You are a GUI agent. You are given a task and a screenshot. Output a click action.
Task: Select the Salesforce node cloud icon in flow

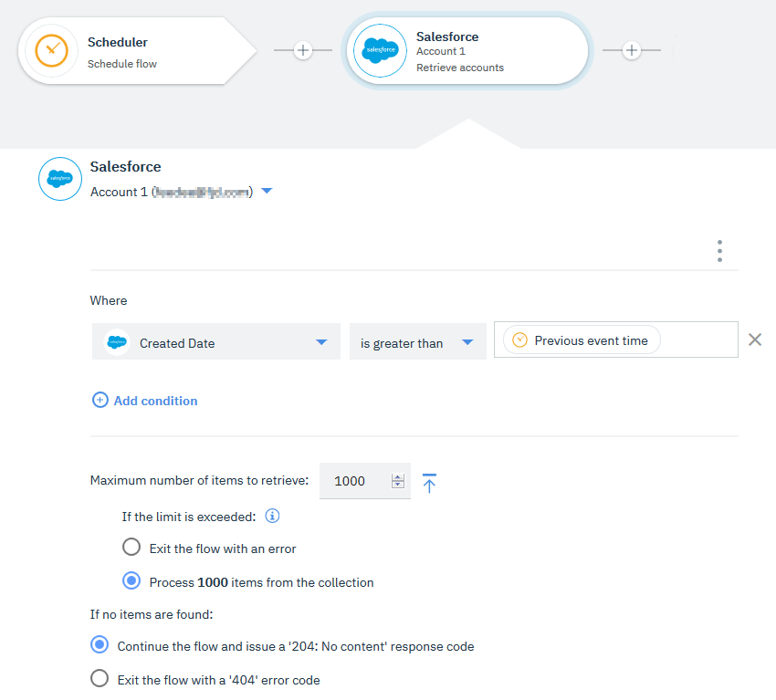[380, 50]
